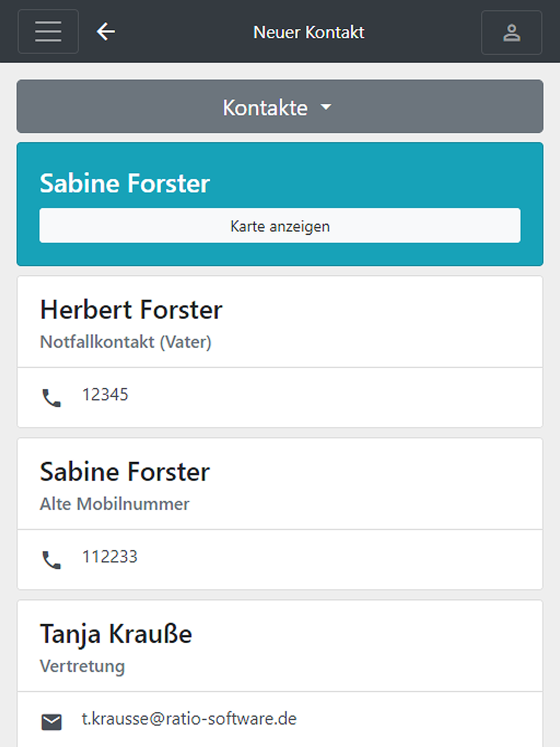The image size is (560, 747).
Task: Open email link t.krausse@ratio-software.de
Action: tap(189, 718)
